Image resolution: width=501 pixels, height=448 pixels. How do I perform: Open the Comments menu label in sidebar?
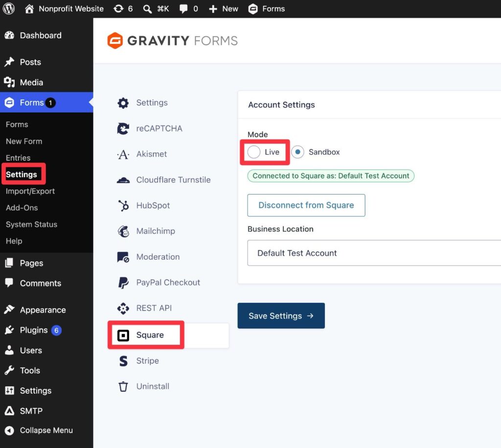pos(41,283)
